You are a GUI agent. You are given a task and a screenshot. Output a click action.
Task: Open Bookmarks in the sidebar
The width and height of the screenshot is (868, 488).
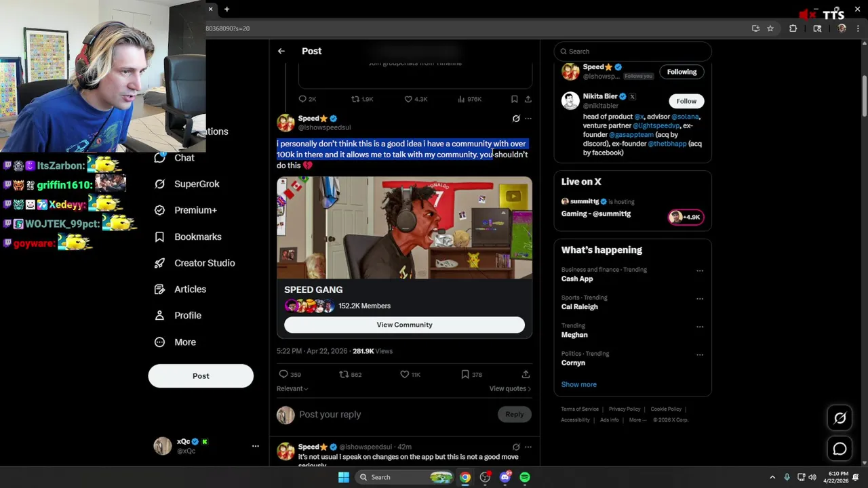(x=188, y=237)
